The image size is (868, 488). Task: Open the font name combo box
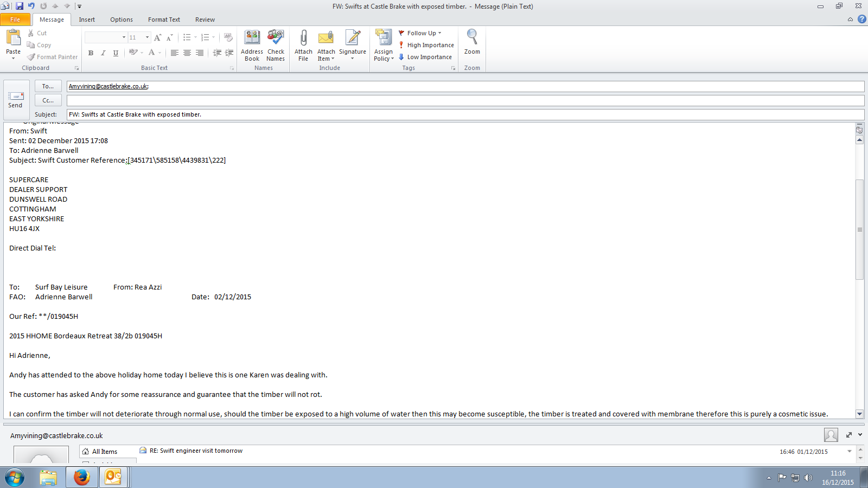pos(106,37)
